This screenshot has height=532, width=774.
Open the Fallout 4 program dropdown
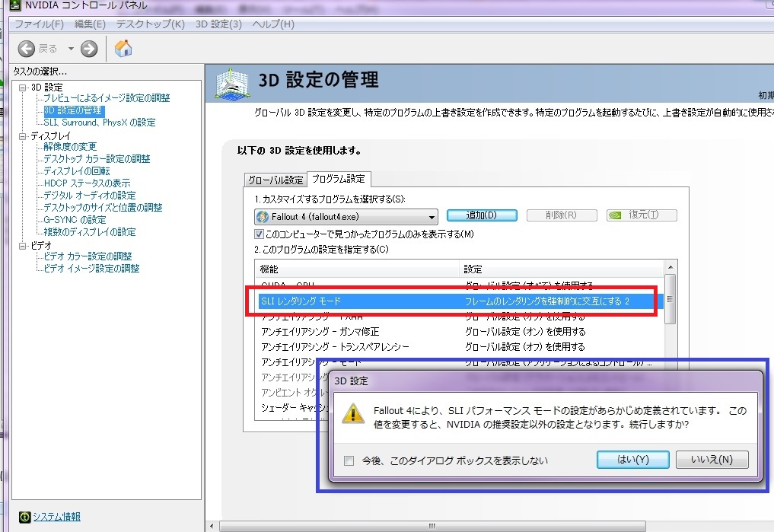click(x=432, y=216)
